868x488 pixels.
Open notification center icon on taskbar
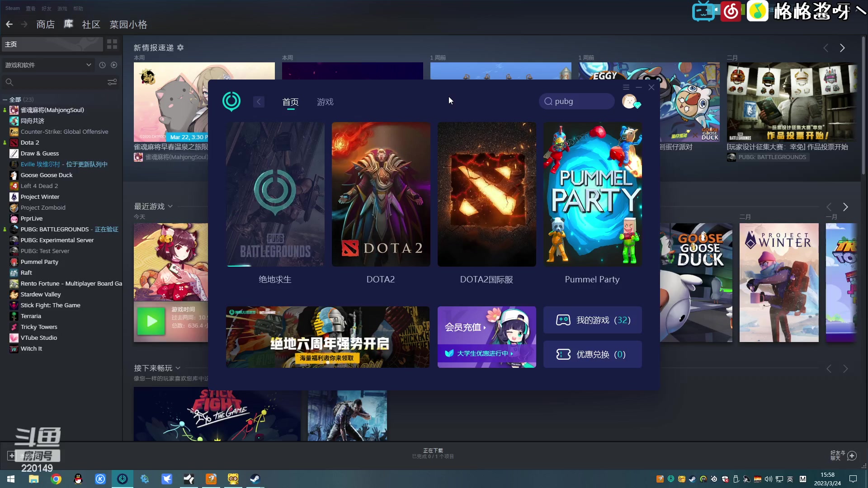[853, 479]
